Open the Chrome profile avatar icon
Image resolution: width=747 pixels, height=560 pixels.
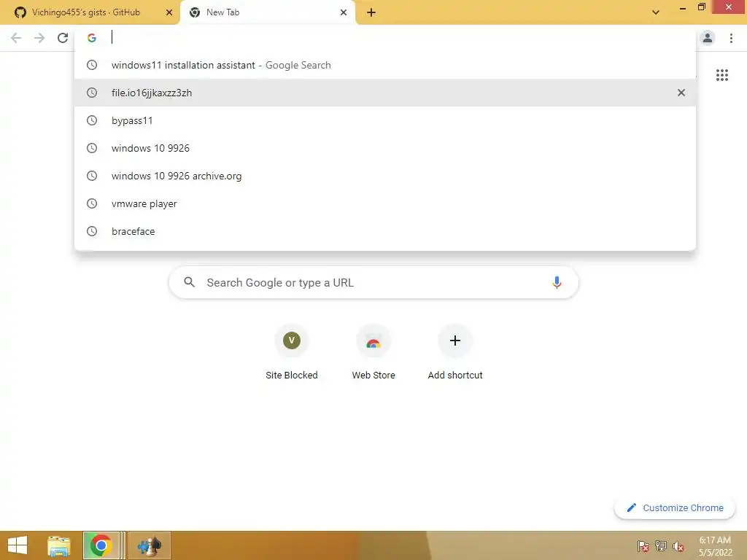click(x=708, y=38)
